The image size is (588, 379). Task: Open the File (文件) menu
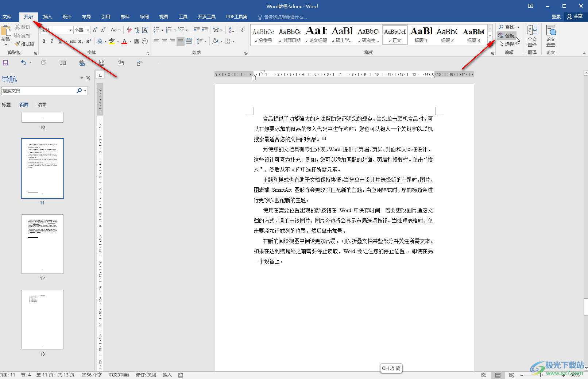pos(7,17)
